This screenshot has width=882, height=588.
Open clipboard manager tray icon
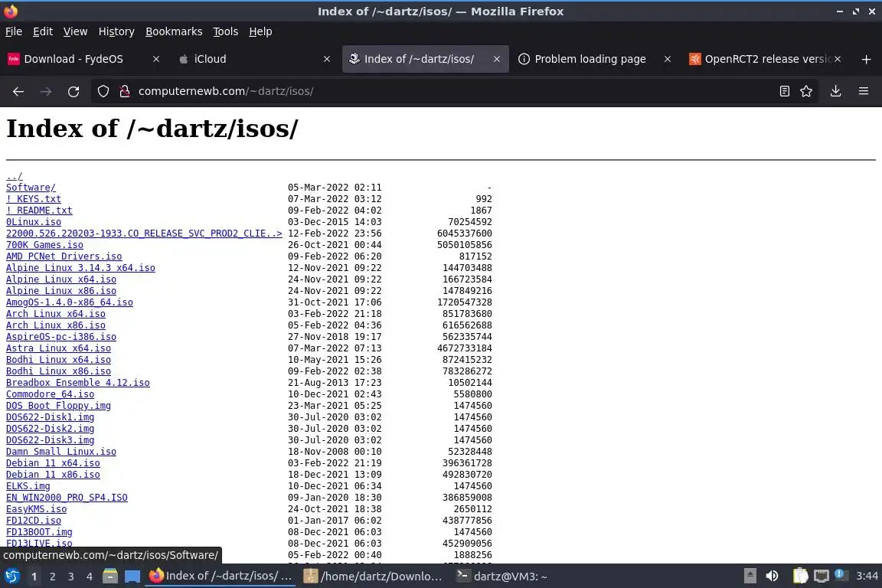pos(800,577)
